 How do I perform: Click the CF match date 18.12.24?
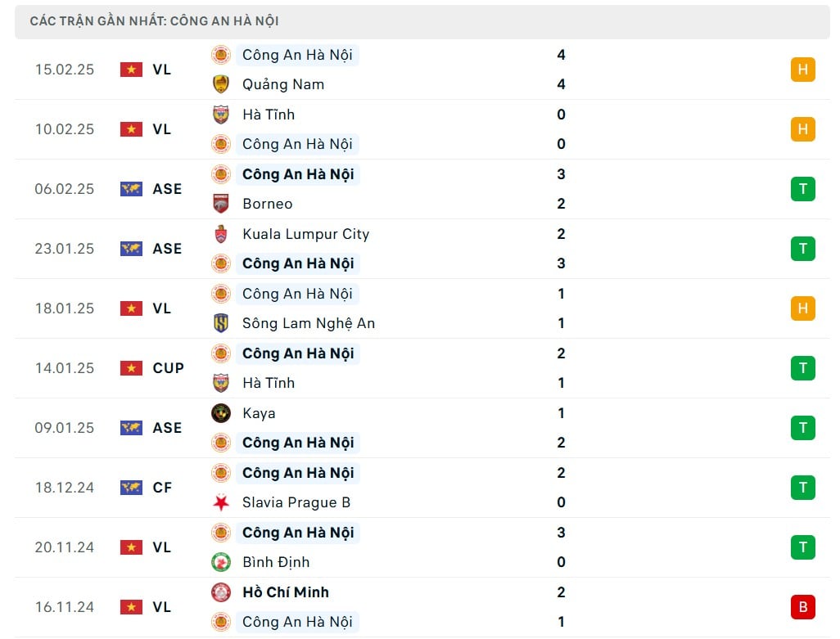(x=65, y=488)
